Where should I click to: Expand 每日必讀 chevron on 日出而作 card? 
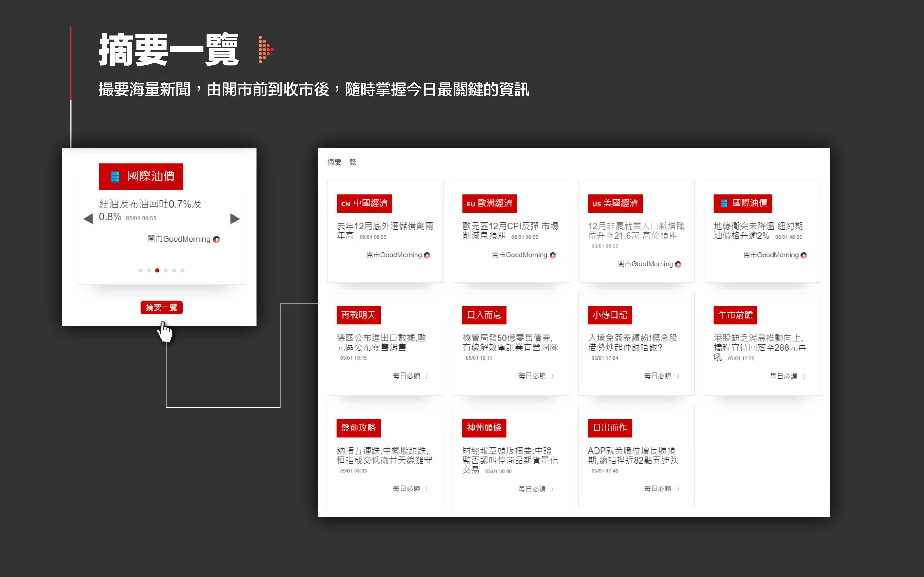678,489
